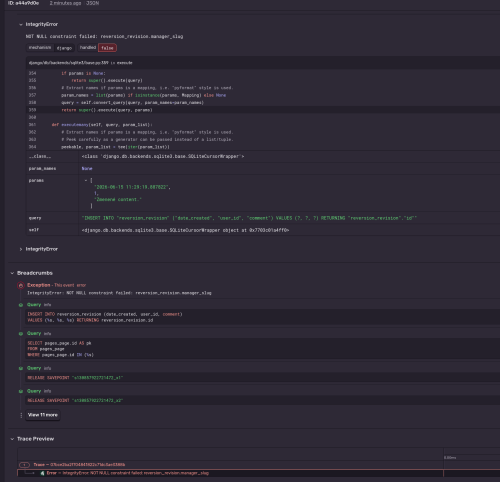Click the 2 minutes ago timestamp

click(x=65, y=3)
